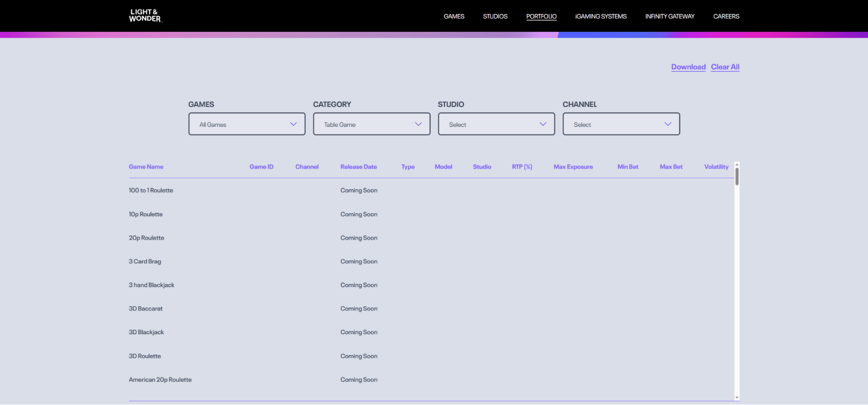Expand the Category dropdown showing Table Game
The image size is (868, 405).
(x=372, y=124)
